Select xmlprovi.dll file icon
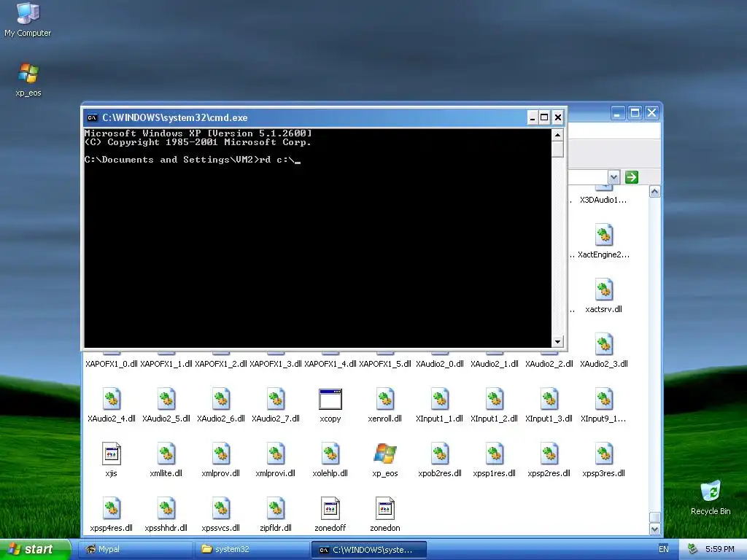 (276, 454)
